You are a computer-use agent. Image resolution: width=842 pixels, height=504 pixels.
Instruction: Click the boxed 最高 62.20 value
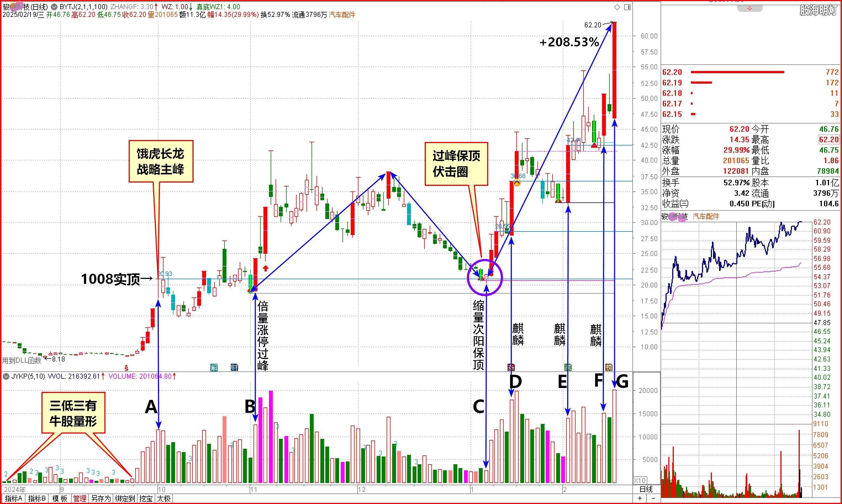click(829, 139)
